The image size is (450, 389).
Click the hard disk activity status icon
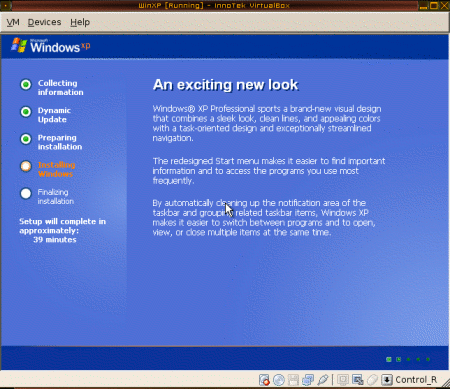tap(264, 380)
